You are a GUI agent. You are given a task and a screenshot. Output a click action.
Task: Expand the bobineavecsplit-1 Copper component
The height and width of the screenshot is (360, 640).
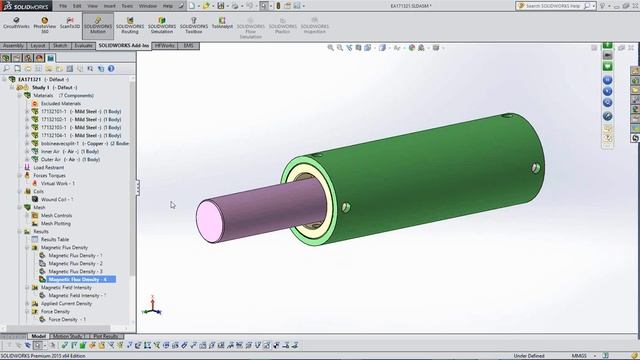point(27,143)
